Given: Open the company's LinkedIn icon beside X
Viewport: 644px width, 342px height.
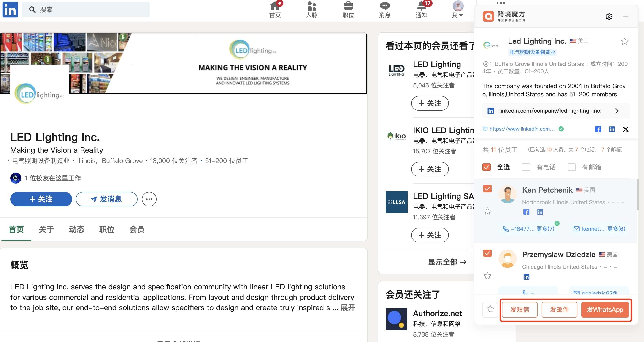Looking at the screenshot, I should [x=612, y=129].
